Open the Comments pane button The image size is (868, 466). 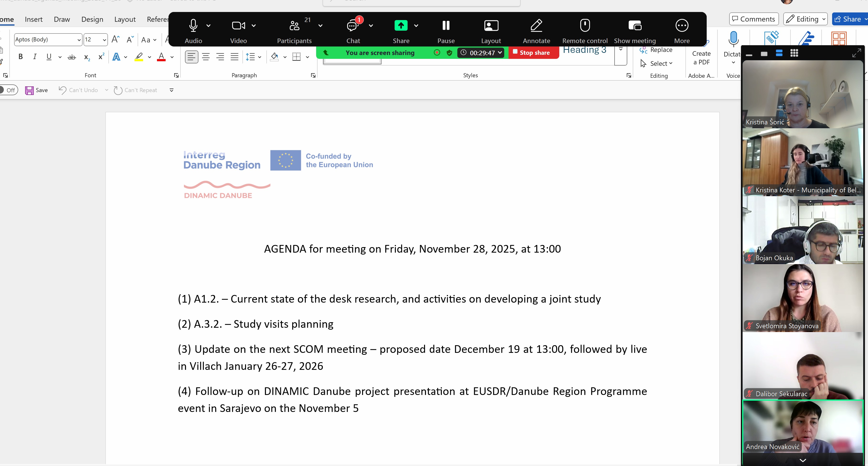tap(753, 19)
